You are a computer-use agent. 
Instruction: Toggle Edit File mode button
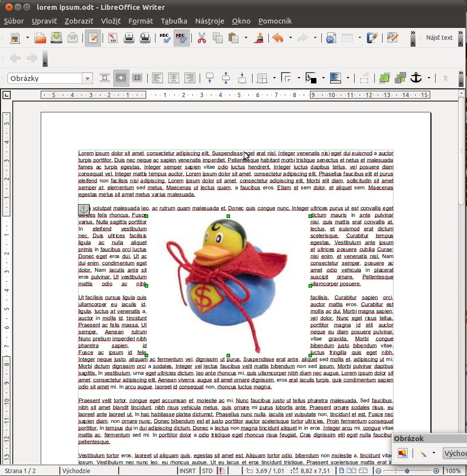(x=93, y=38)
